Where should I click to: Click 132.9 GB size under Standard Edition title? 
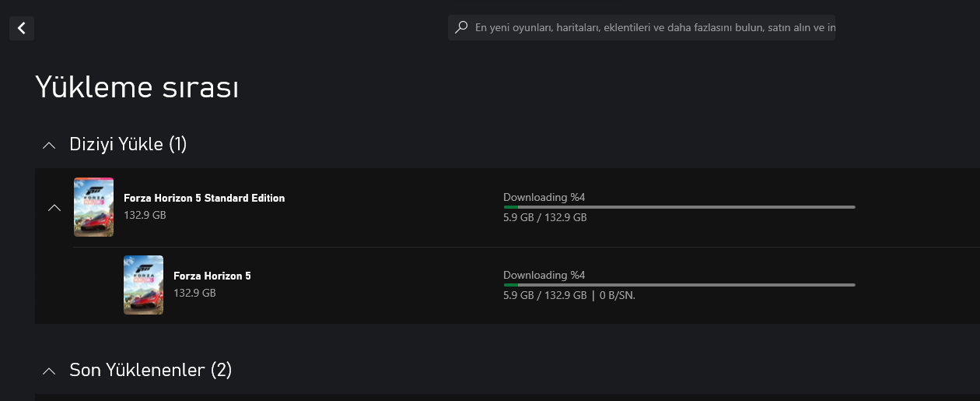click(145, 215)
